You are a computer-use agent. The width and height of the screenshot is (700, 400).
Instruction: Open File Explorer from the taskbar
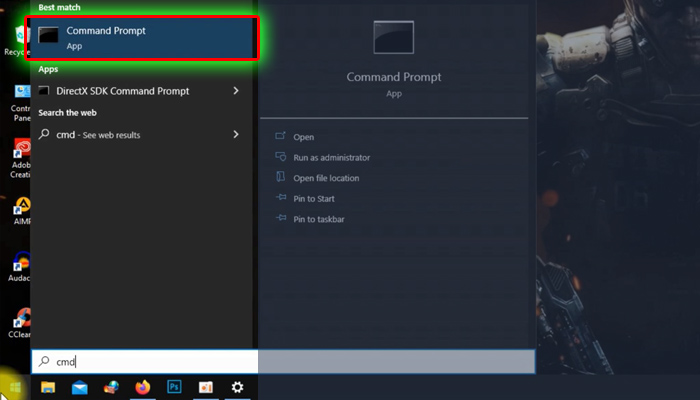tap(47, 387)
